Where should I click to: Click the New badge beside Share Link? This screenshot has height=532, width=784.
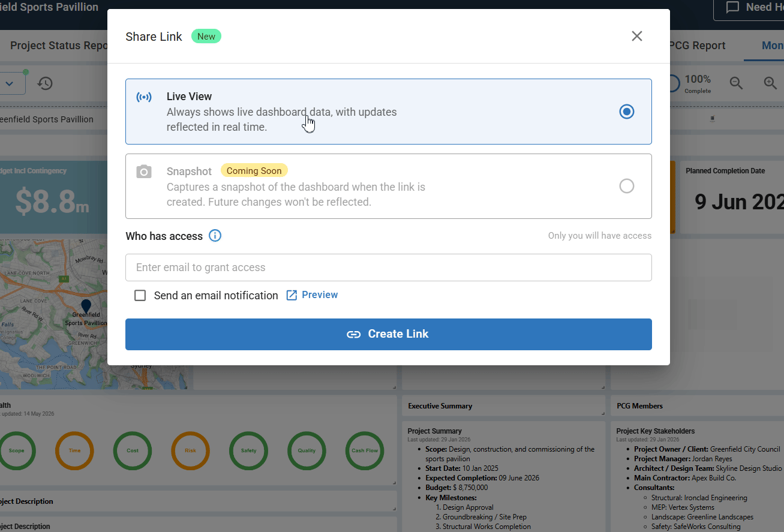(x=206, y=37)
